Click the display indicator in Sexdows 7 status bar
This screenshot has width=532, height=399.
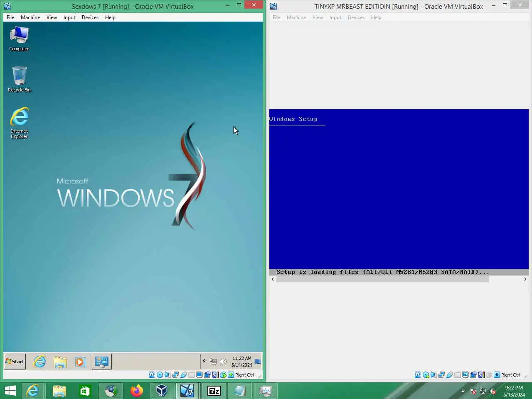tap(199, 375)
